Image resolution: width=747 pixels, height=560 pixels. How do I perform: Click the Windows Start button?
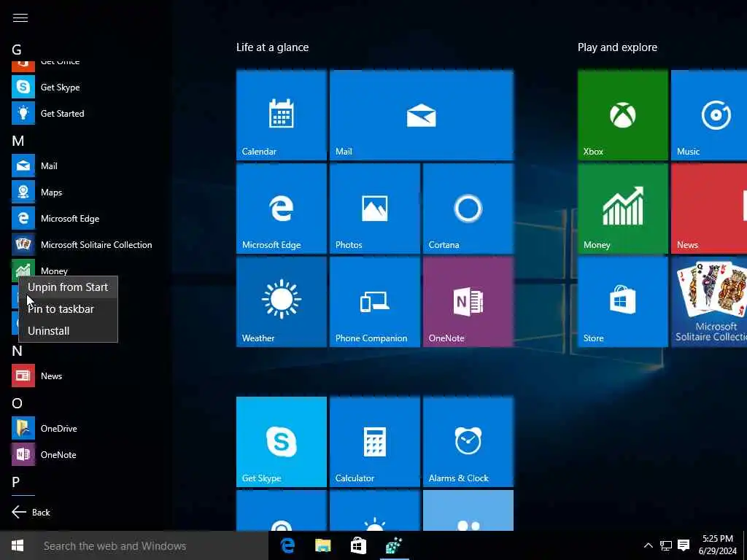point(18,545)
